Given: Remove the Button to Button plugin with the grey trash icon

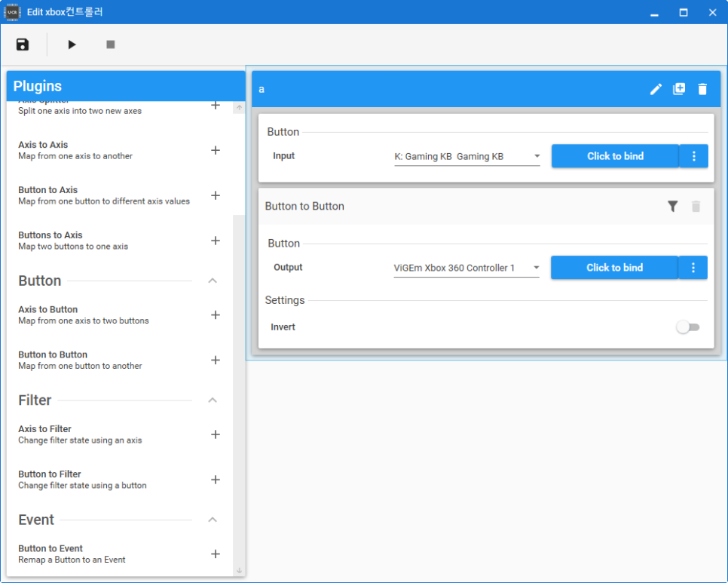Looking at the screenshot, I should [696, 206].
